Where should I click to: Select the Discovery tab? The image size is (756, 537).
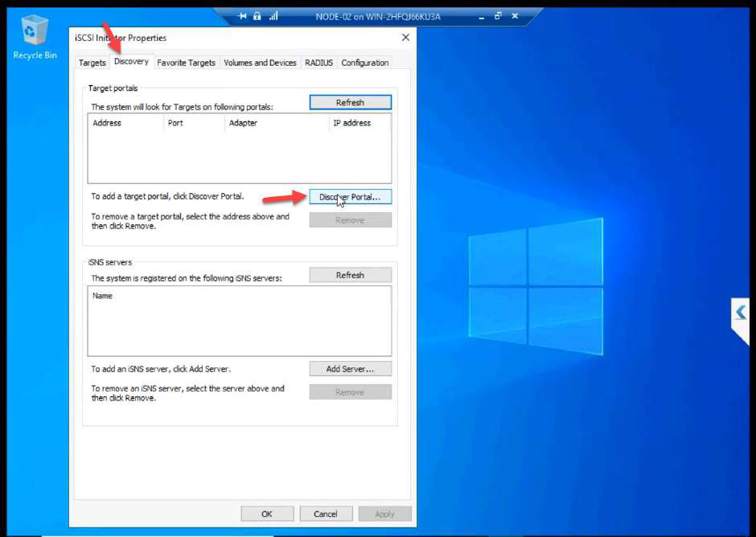coord(132,62)
